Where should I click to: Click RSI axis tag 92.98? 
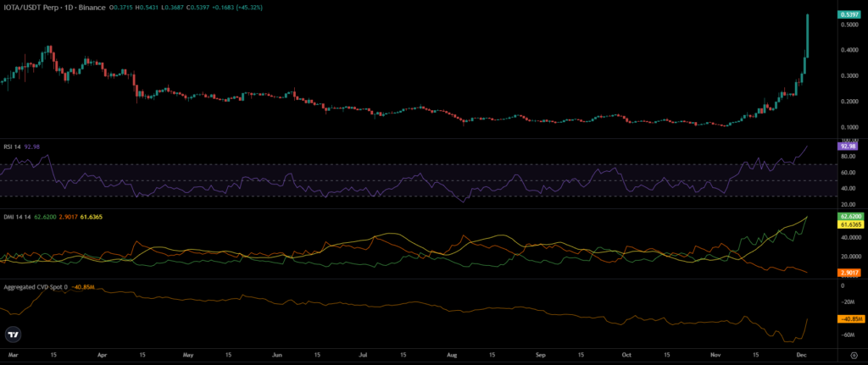849,146
